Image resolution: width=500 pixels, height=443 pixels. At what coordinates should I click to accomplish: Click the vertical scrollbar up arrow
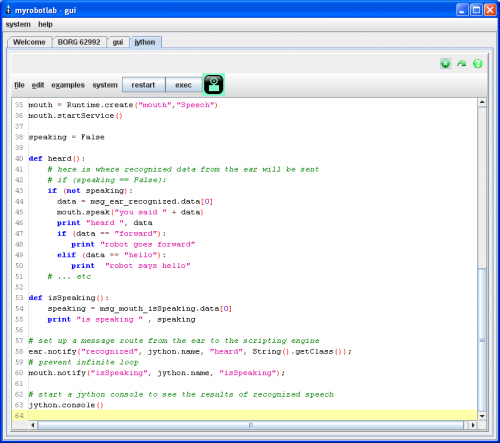tap(482, 102)
